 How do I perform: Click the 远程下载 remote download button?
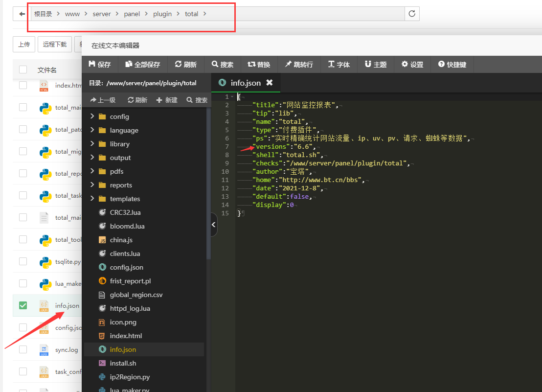coord(55,44)
